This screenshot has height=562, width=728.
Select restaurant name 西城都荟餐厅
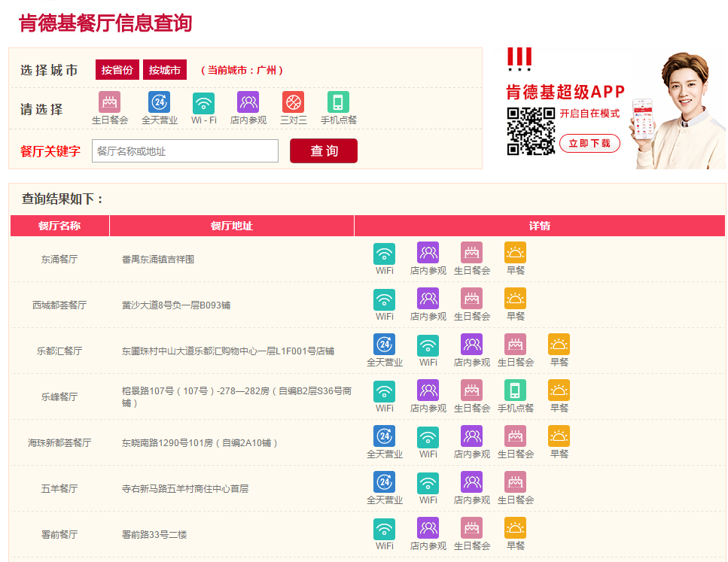click(59, 305)
